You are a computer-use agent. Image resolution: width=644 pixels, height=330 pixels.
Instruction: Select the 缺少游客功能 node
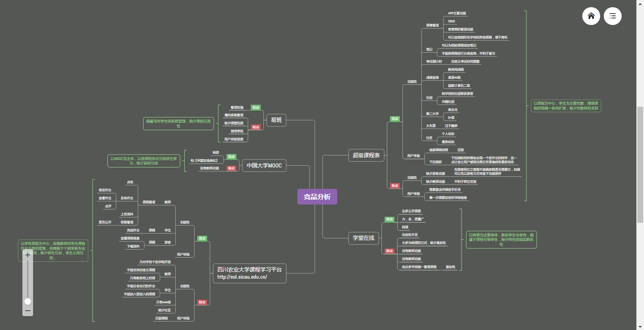coord(436,173)
